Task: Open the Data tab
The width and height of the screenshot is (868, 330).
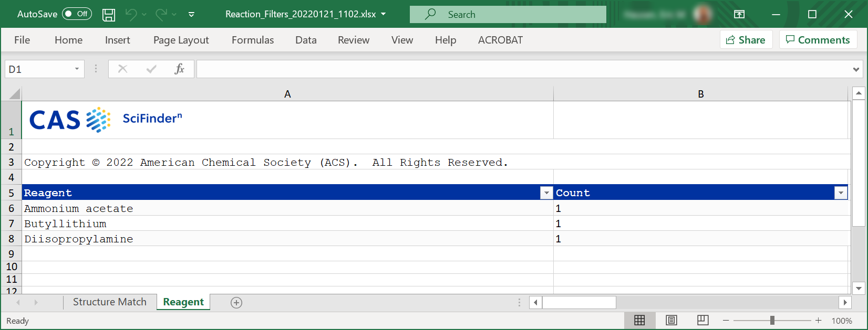Action: click(x=306, y=40)
